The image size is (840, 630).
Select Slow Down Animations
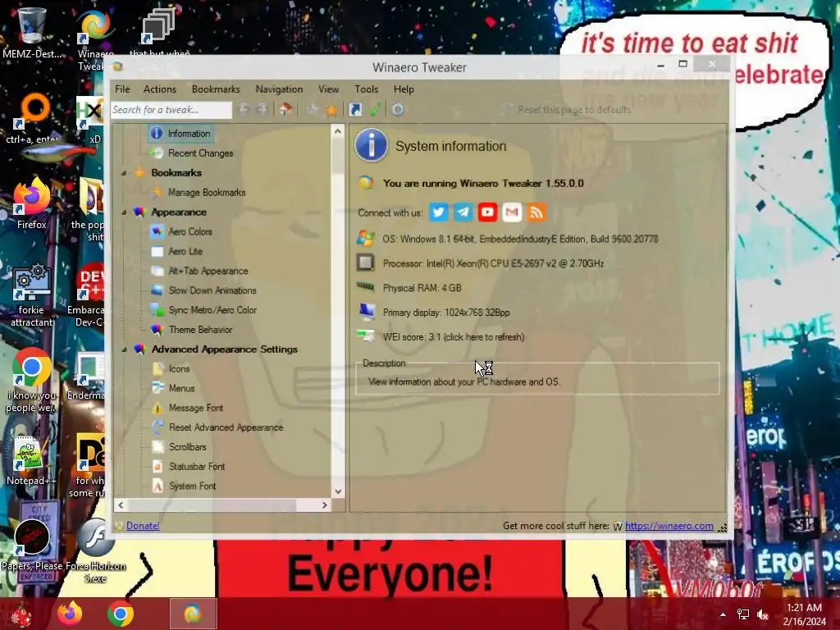tap(212, 290)
